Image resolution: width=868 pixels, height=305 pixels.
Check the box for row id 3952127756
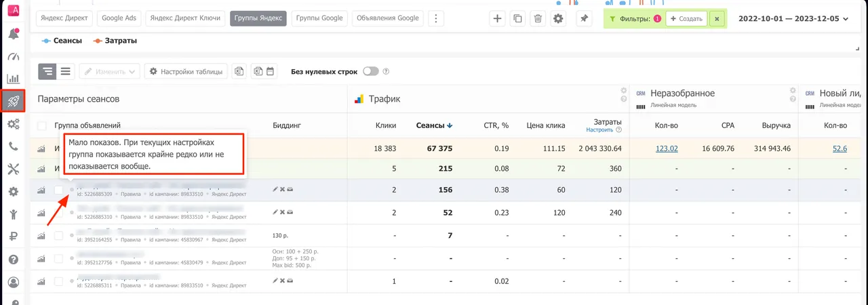pos(58,258)
